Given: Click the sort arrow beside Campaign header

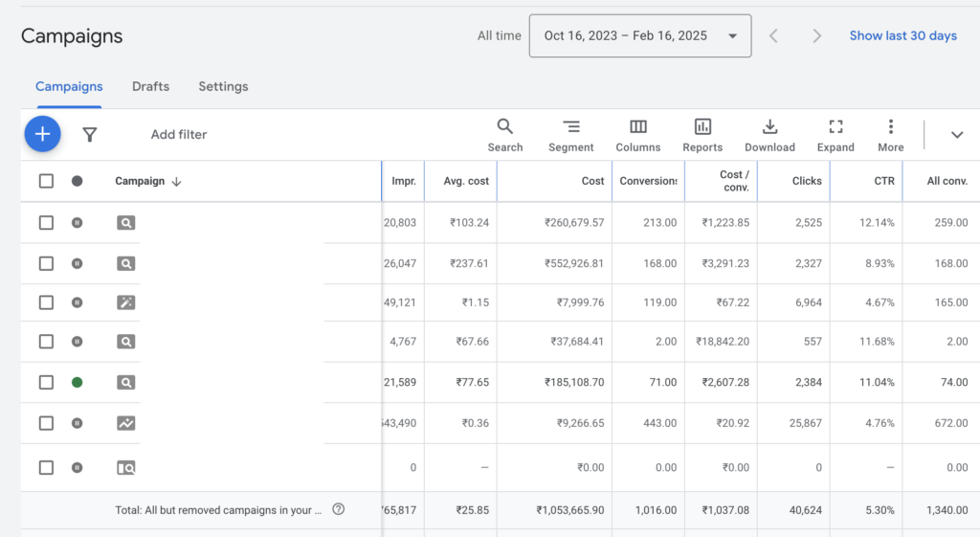Looking at the screenshot, I should 176,181.
